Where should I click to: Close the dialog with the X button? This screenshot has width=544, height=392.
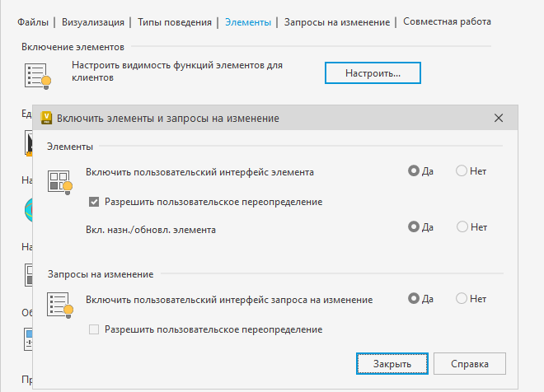[499, 118]
